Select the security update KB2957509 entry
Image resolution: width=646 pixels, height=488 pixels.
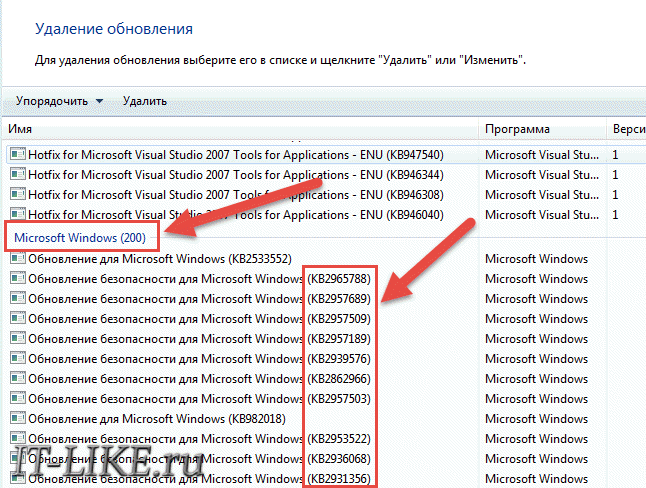pos(199,319)
